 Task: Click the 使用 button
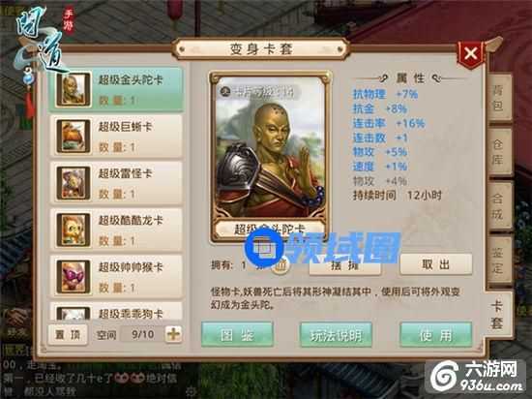[436, 335]
